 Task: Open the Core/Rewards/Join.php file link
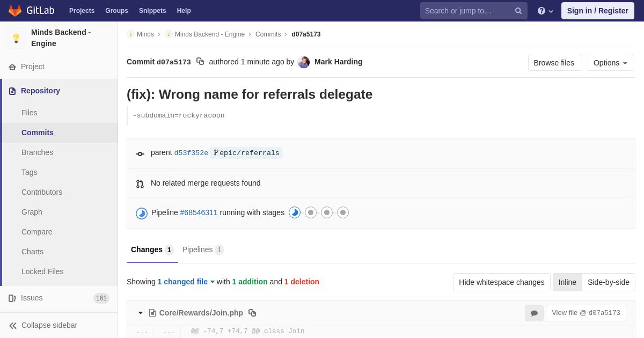pos(201,313)
